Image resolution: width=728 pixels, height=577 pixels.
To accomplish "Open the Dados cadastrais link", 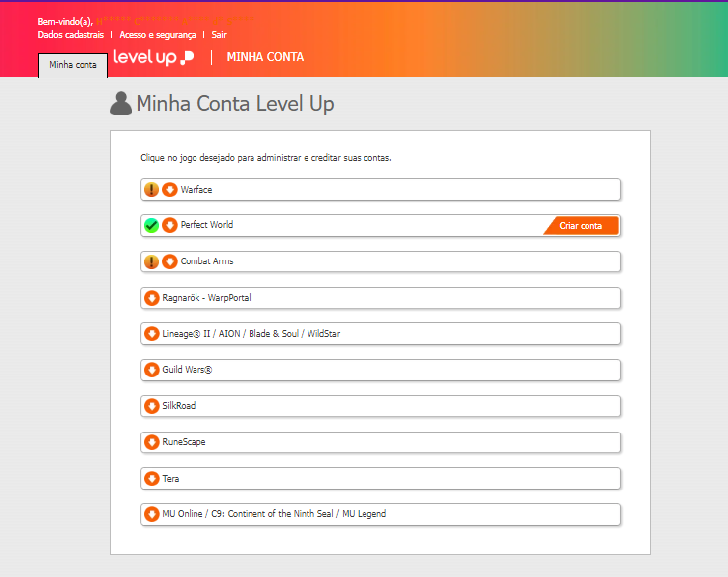I will tap(71, 34).
